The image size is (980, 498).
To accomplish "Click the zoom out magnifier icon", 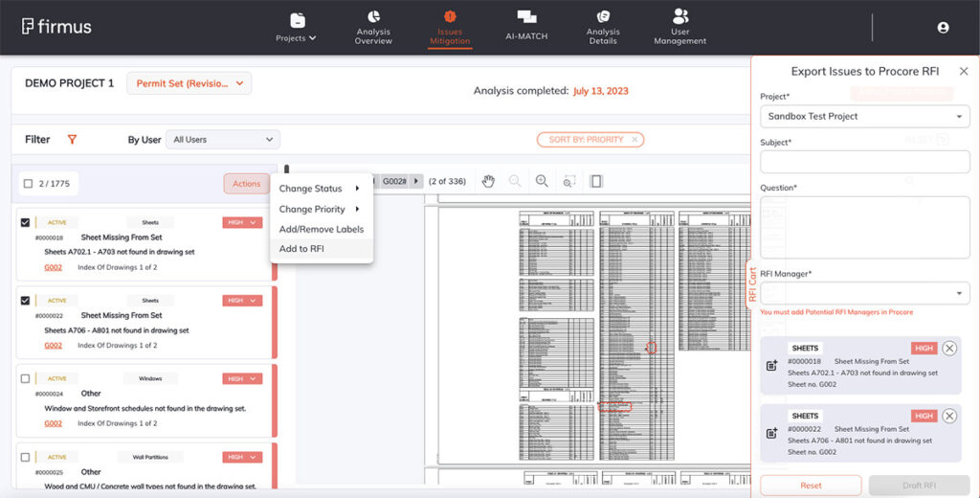I will 515,181.
